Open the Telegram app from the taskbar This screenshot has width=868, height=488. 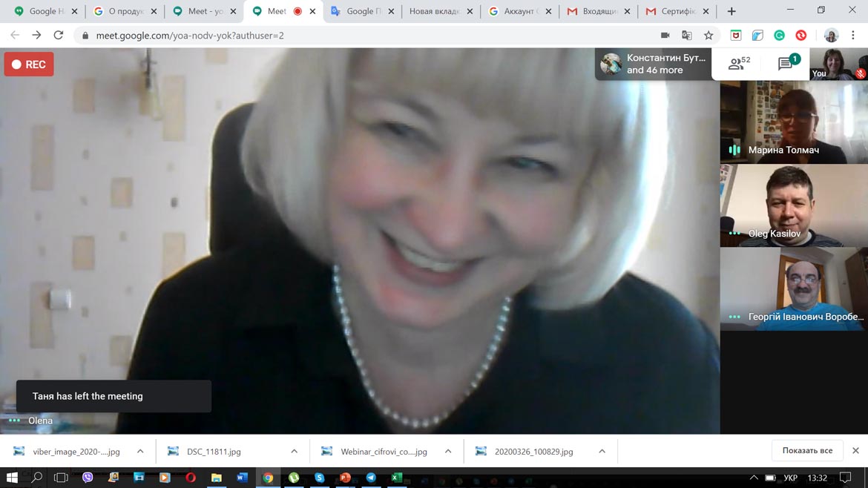(x=371, y=478)
